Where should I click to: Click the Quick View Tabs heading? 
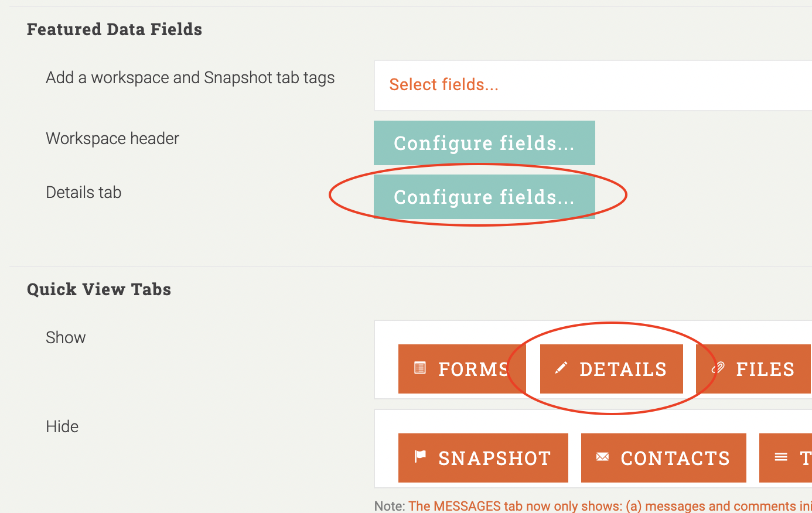(99, 289)
